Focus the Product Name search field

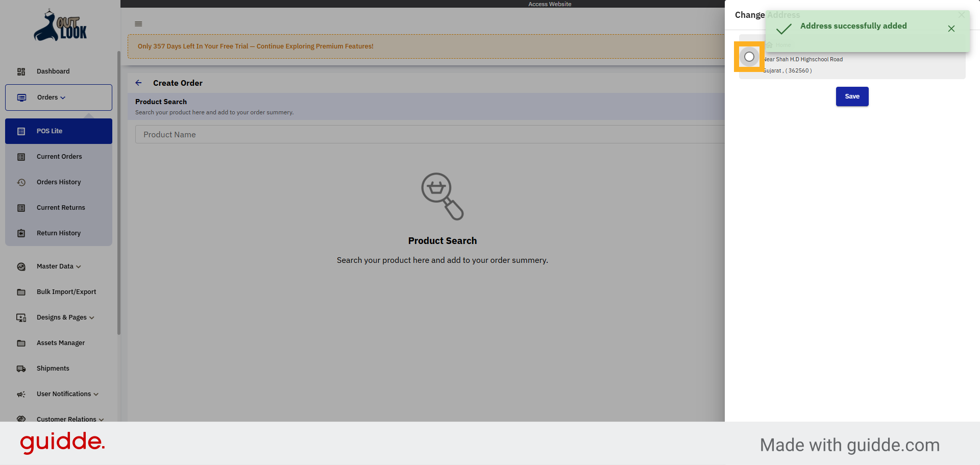(430, 134)
